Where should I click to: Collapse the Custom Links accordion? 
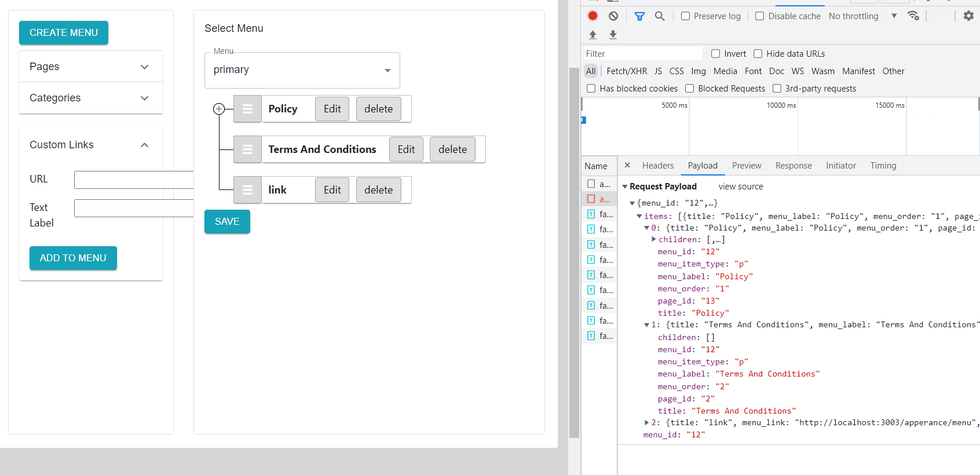coord(90,145)
